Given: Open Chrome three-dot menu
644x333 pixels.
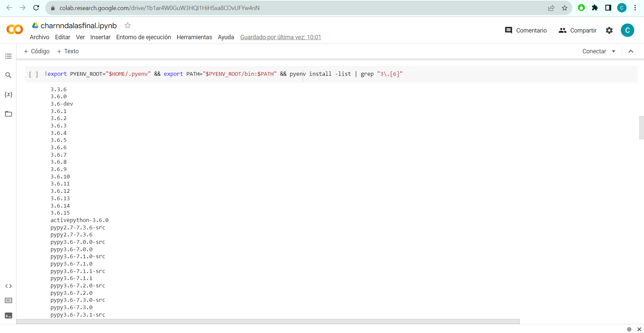Looking at the screenshot, I should (x=635, y=8).
